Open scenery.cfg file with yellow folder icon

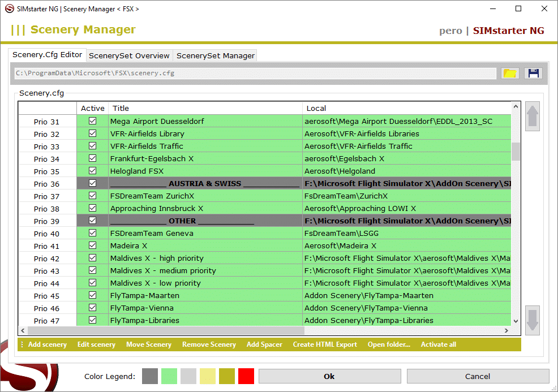coord(510,74)
